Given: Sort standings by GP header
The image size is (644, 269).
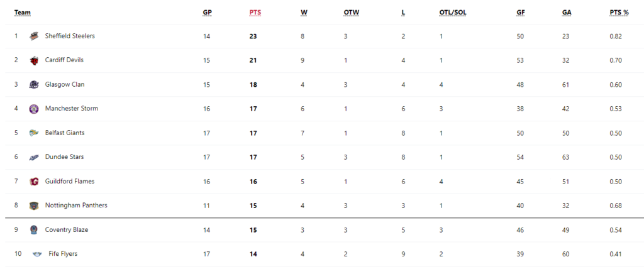Looking at the screenshot, I should tap(208, 13).
